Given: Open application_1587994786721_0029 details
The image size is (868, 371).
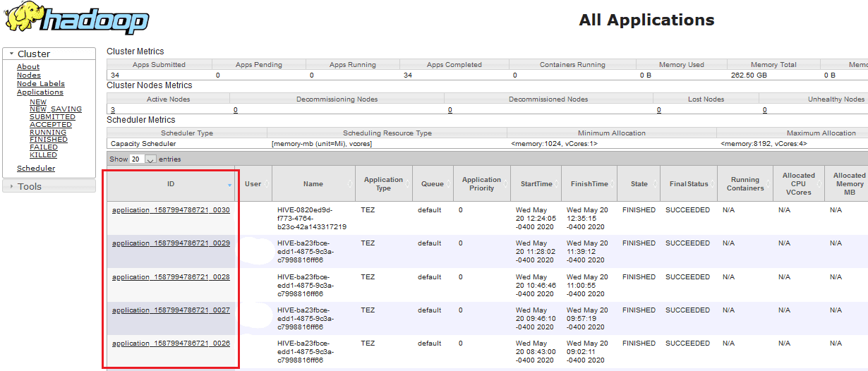Looking at the screenshot, I should click(x=171, y=243).
